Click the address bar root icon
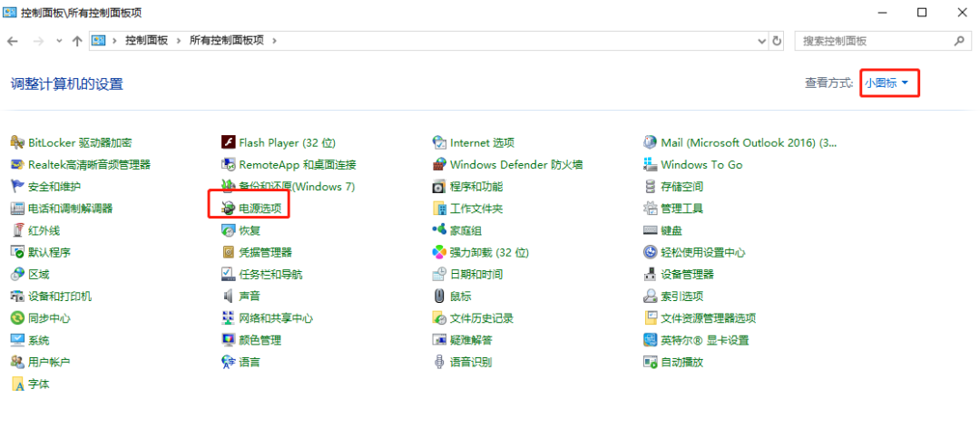 (100, 41)
